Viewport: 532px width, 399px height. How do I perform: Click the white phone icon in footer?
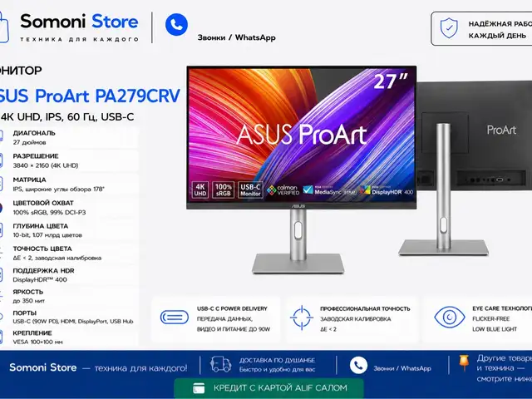click(358, 365)
